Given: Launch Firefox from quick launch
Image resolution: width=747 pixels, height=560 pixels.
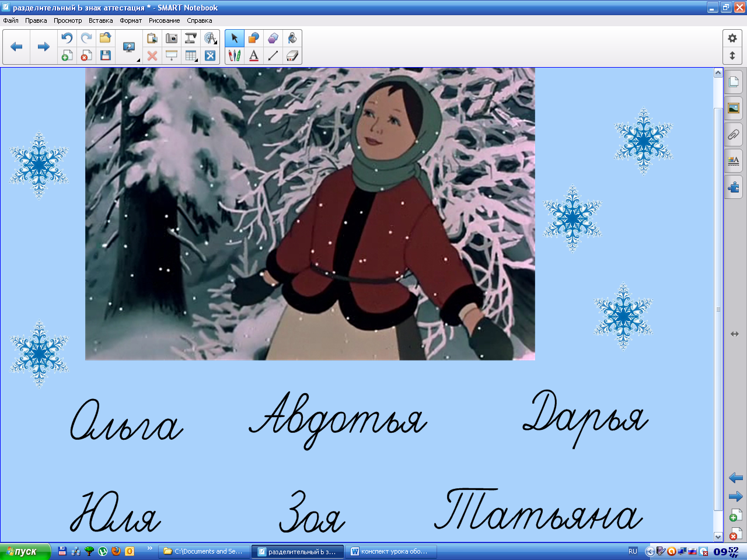Looking at the screenshot, I should (116, 551).
